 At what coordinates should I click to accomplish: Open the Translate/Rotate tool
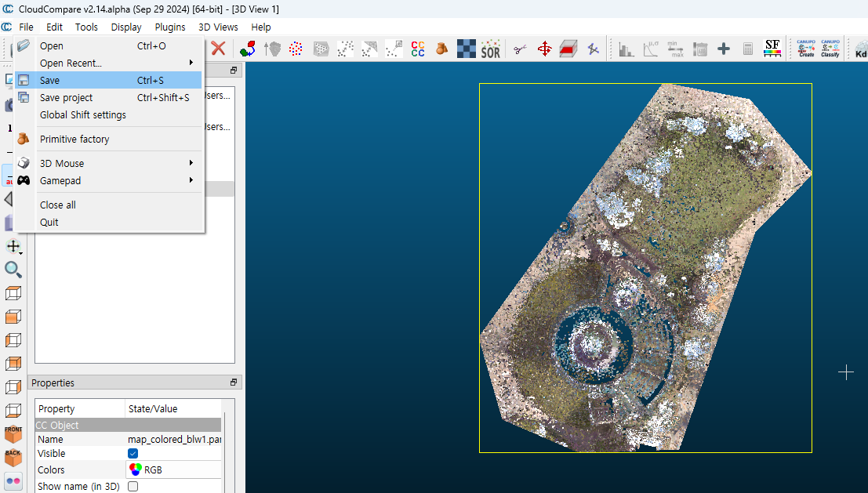(x=544, y=49)
